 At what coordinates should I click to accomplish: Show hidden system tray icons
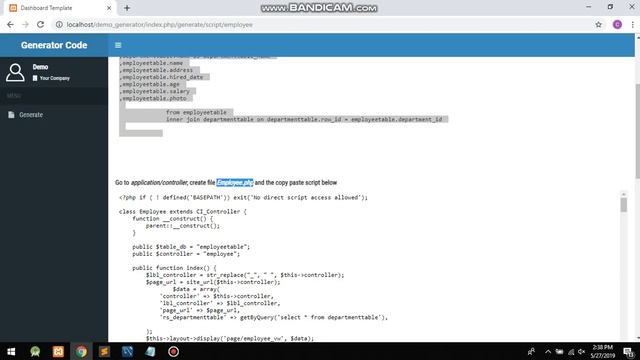coord(548,351)
